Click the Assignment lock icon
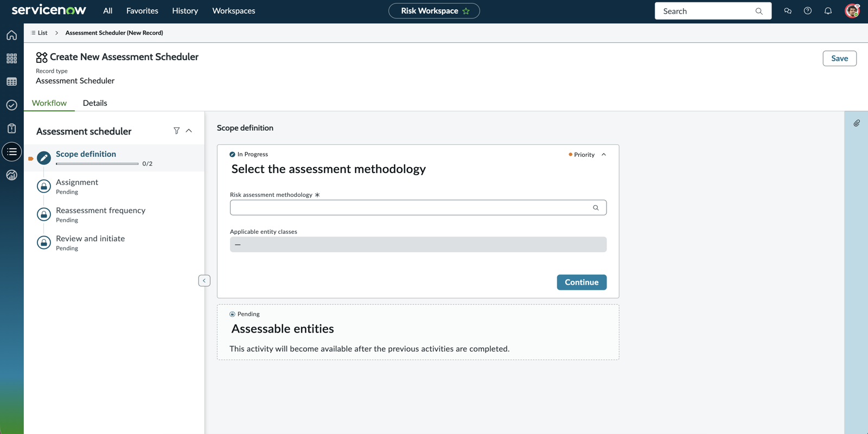 point(44,186)
